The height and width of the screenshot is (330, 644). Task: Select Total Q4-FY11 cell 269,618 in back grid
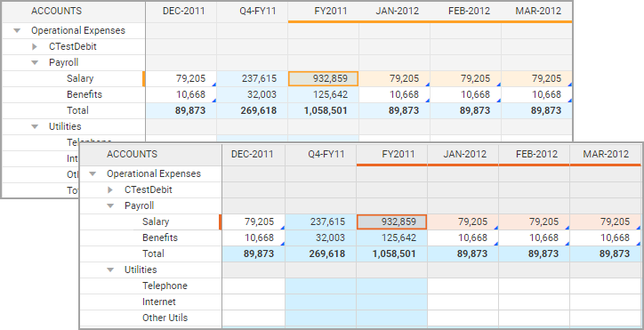click(253, 110)
